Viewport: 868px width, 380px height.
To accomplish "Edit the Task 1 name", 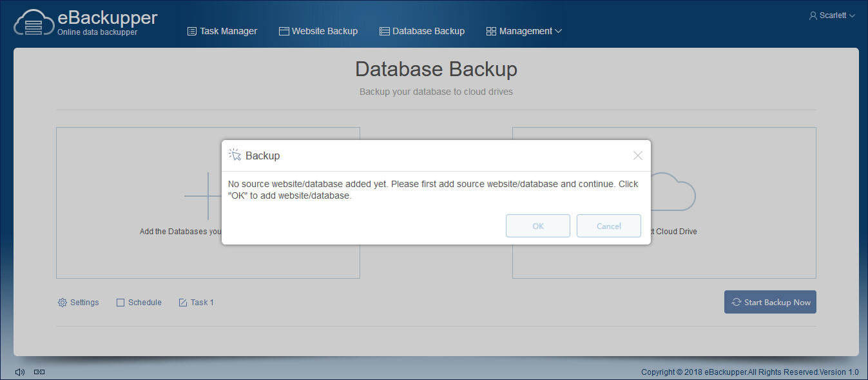I will coord(196,303).
